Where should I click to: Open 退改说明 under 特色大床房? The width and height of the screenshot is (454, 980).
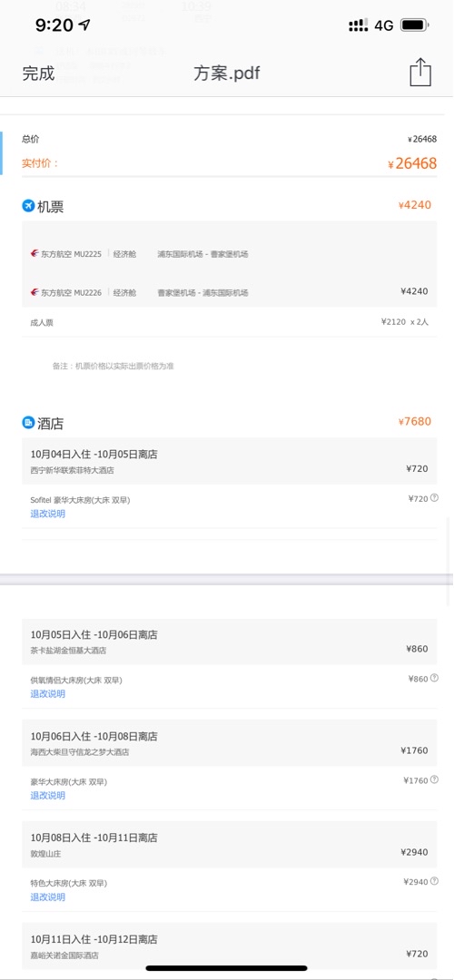(x=47, y=897)
